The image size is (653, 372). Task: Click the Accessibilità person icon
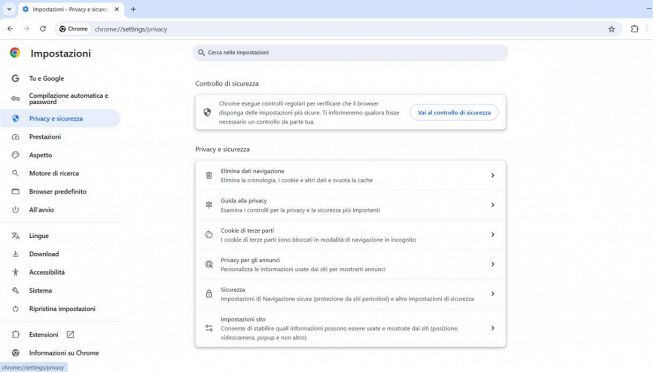point(15,272)
